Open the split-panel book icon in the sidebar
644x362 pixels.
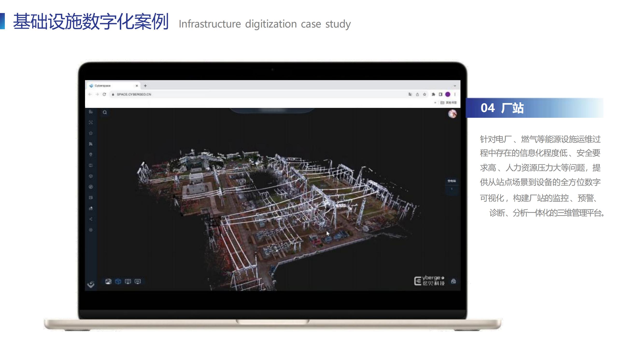[x=91, y=165]
